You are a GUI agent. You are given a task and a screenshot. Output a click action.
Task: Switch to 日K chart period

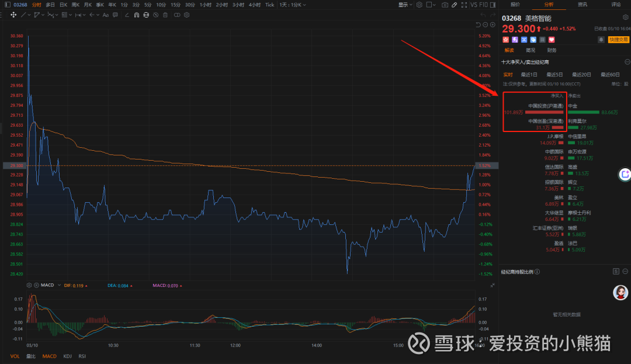click(x=63, y=5)
